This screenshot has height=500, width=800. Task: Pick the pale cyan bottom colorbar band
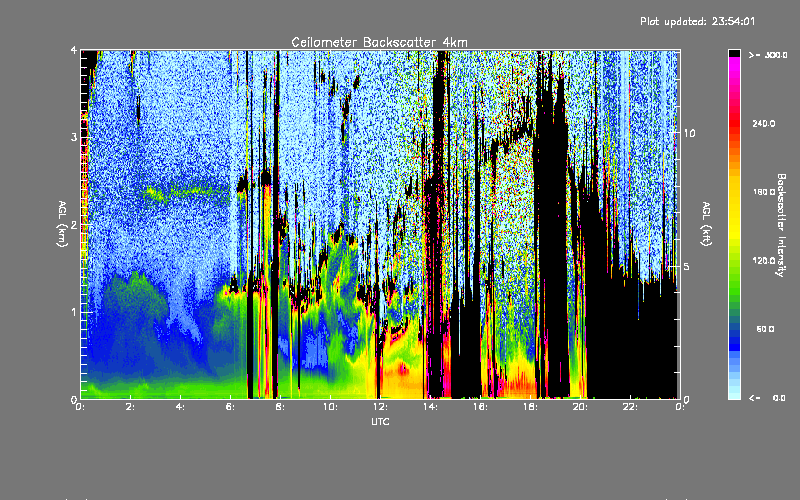734,395
